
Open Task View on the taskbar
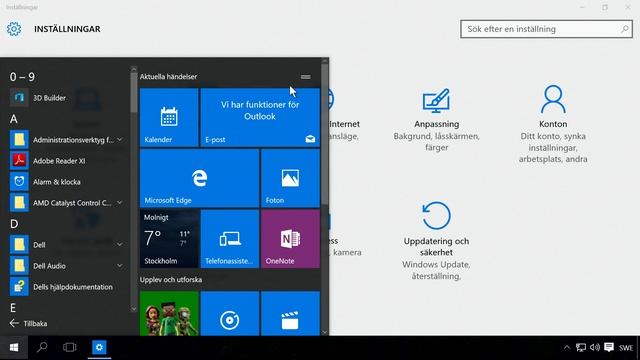coord(69,347)
